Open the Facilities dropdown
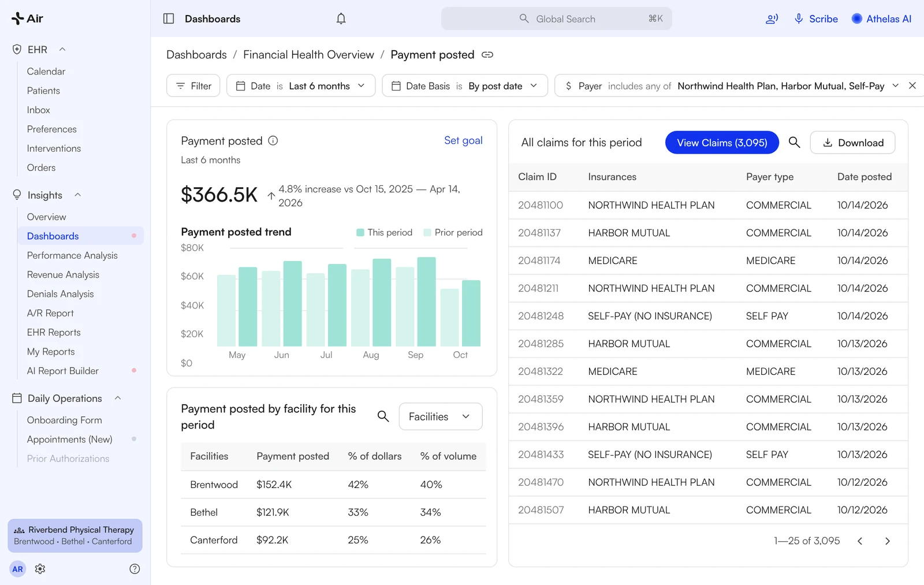Image resolution: width=924 pixels, height=585 pixels. (x=441, y=416)
